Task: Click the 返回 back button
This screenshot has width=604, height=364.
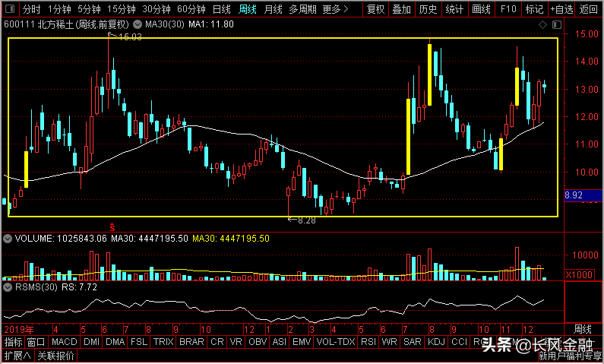Action: tap(589, 9)
